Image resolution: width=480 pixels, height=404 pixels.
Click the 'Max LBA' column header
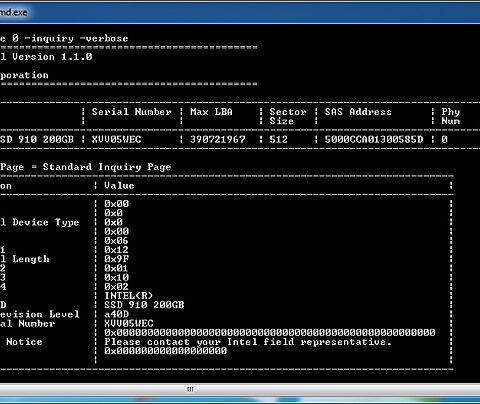tap(211, 112)
